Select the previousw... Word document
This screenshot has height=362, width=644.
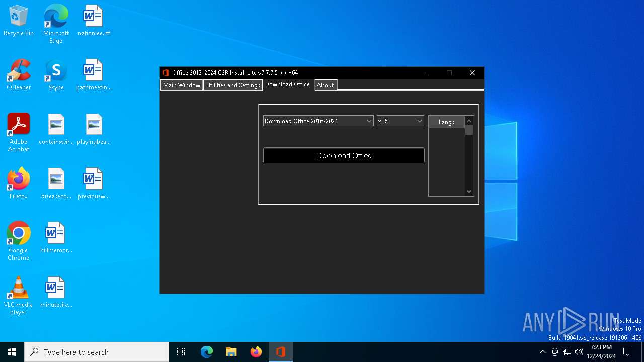pos(94,184)
